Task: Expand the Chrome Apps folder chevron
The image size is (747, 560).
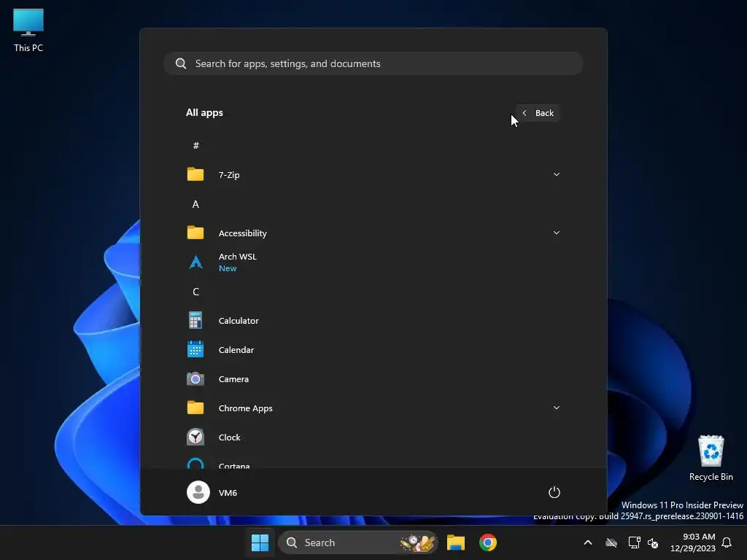Action: (x=557, y=408)
